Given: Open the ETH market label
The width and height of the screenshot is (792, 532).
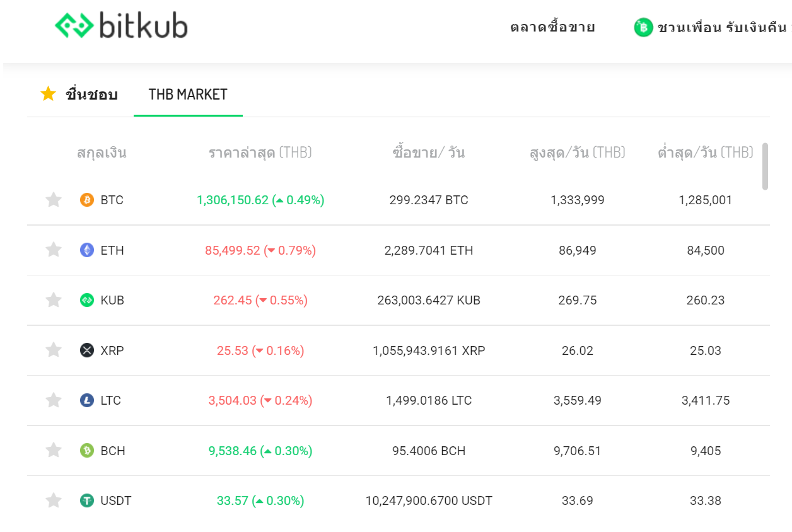Looking at the screenshot, I should (112, 250).
